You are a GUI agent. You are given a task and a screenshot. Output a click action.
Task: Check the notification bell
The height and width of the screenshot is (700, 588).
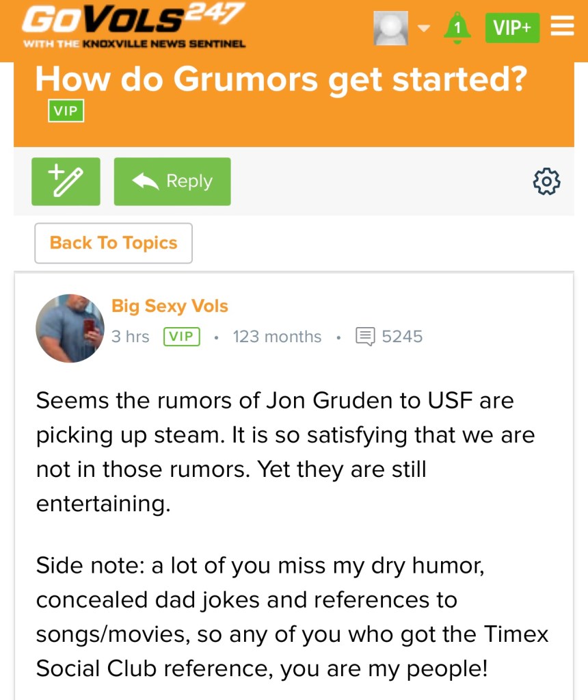click(457, 28)
